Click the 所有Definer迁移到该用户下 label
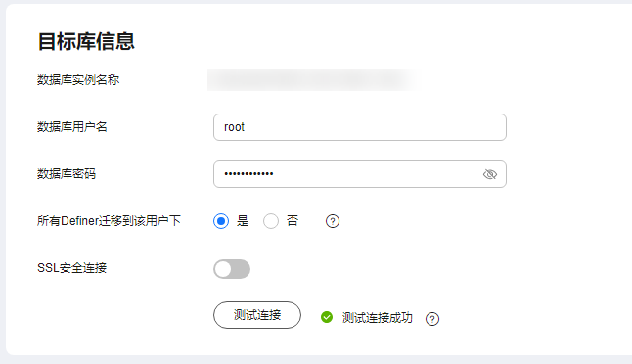Image resolution: width=632 pixels, height=364 pixels. (109, 221)
